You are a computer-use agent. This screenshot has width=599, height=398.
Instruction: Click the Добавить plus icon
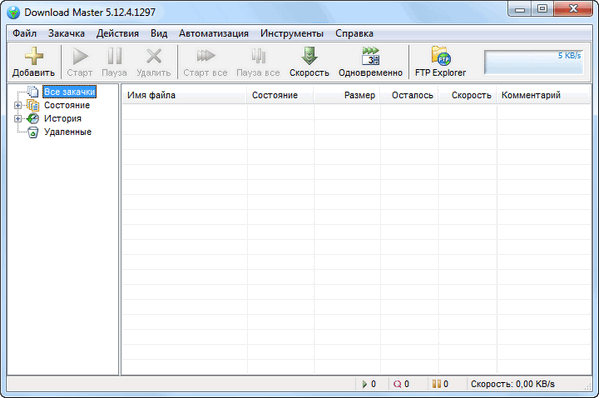pyautogui.click(x=34, y=56)
